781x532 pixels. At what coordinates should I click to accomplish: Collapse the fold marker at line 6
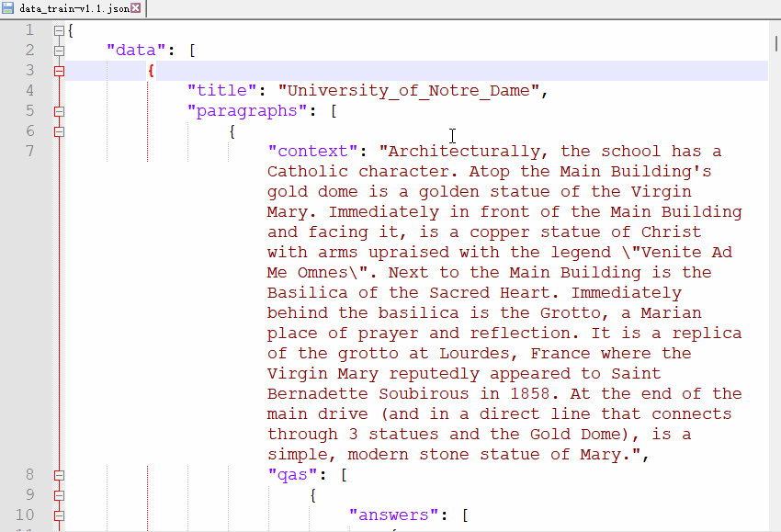tap(60, 132)
